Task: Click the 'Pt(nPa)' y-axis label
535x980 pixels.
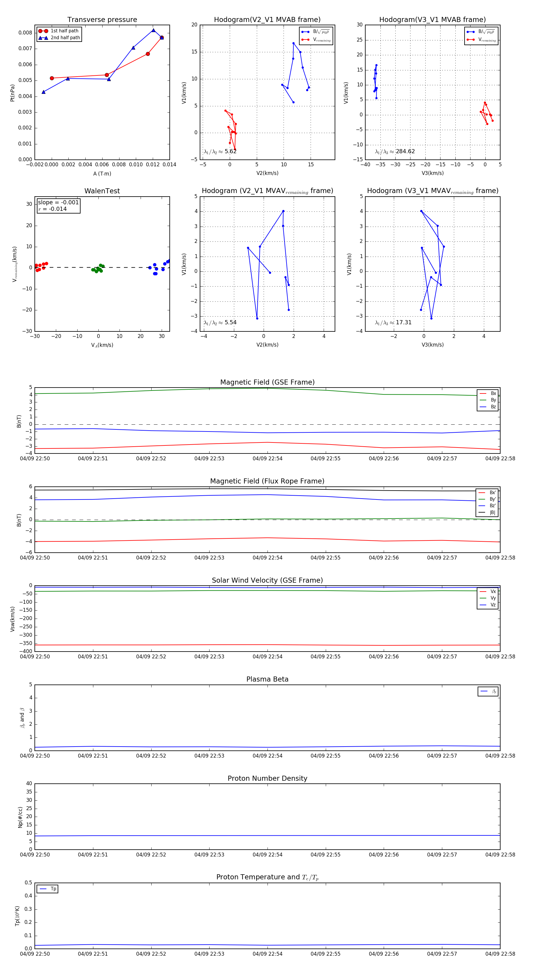Action: 12,93
